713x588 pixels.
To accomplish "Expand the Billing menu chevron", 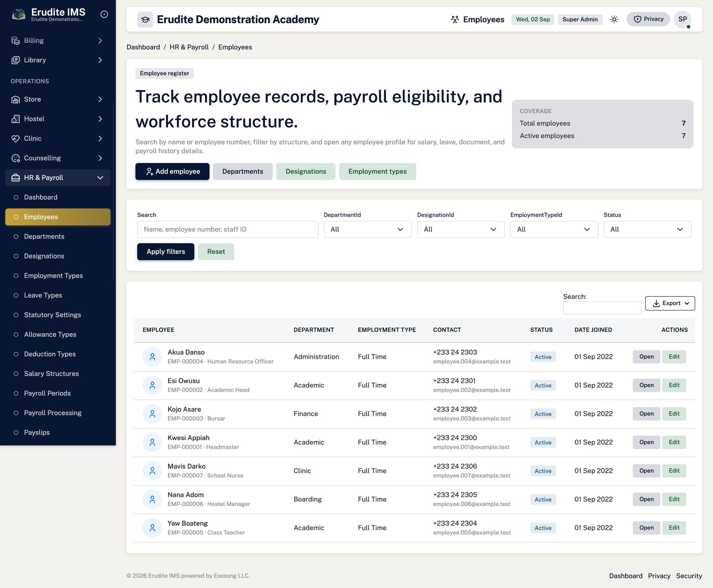I will click(100, 41).
